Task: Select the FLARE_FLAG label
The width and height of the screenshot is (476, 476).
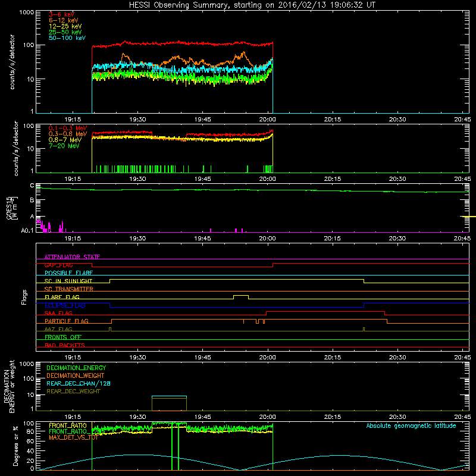Action: 62,297
